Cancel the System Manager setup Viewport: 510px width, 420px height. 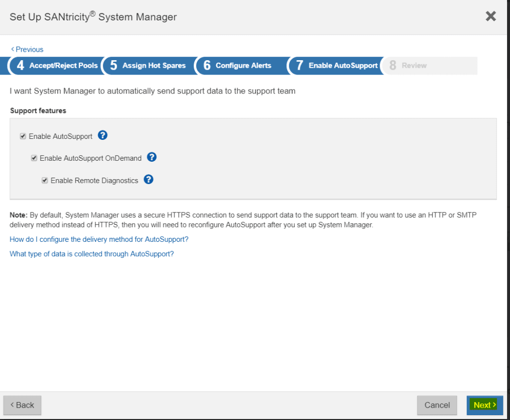coord(437,405)
